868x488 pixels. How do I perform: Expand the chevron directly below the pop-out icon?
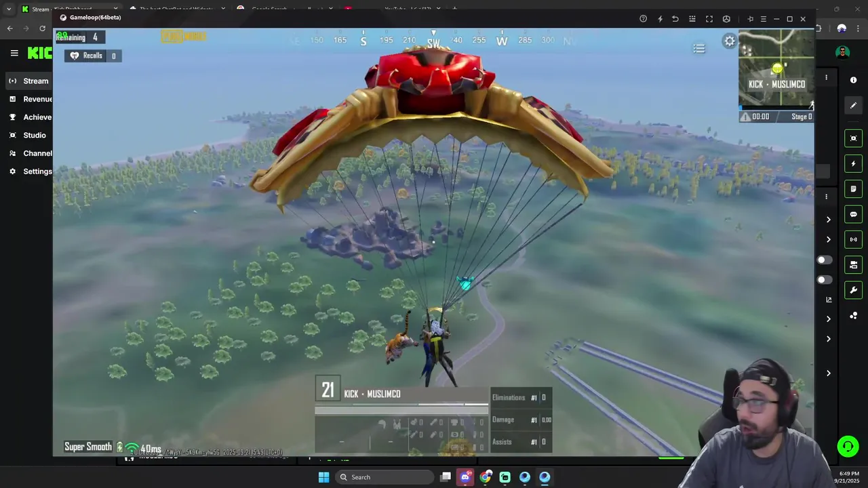[x=829, y=319]
